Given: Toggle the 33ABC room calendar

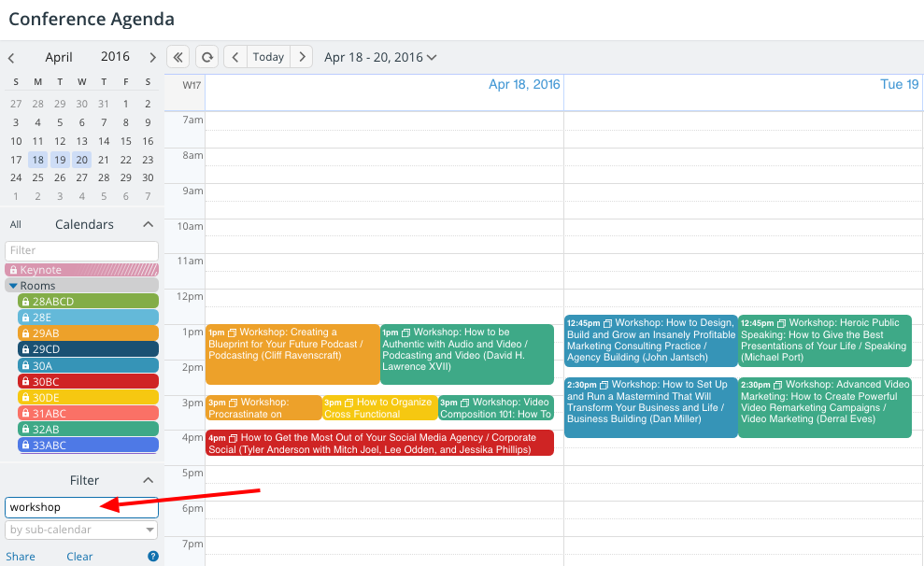Looking at the screenshot, I should [x=89, y=445].
